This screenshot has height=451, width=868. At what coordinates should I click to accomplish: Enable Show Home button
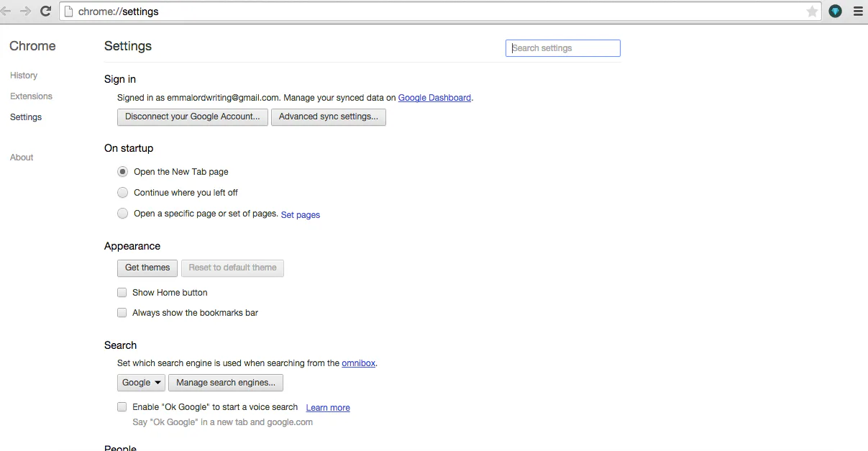(122, 292)
